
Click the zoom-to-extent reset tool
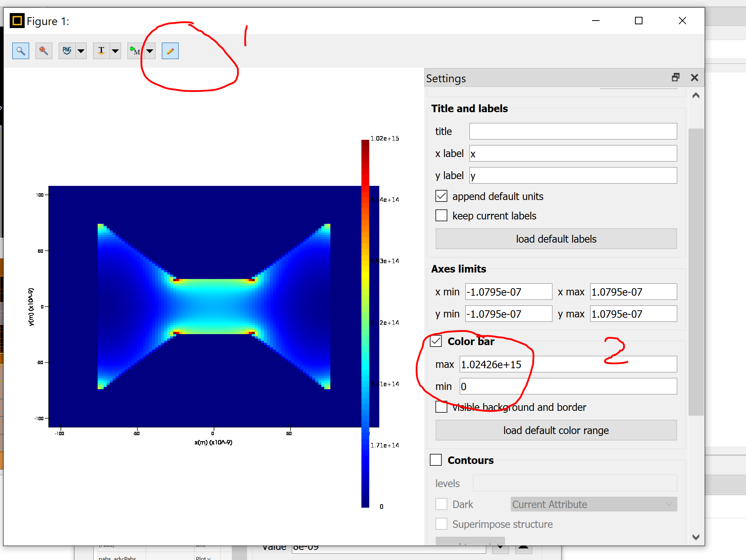coord(44,51)
